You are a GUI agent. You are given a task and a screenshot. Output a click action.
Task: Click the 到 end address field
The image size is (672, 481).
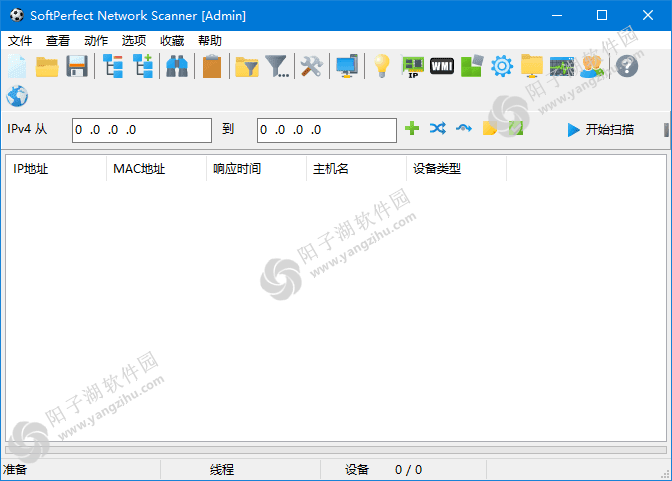pyautogui.click(x=327, y=130)
